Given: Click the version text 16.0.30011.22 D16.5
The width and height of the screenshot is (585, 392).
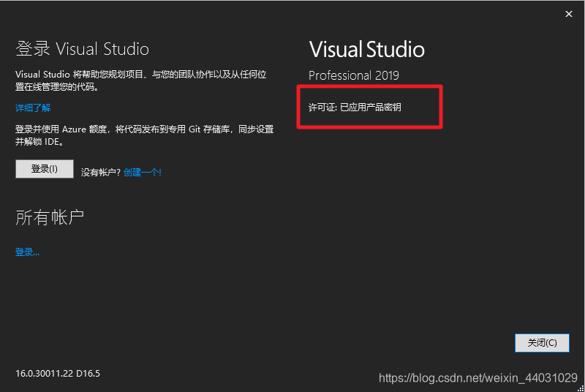Looking at the screenshot, I should (58, 374).
